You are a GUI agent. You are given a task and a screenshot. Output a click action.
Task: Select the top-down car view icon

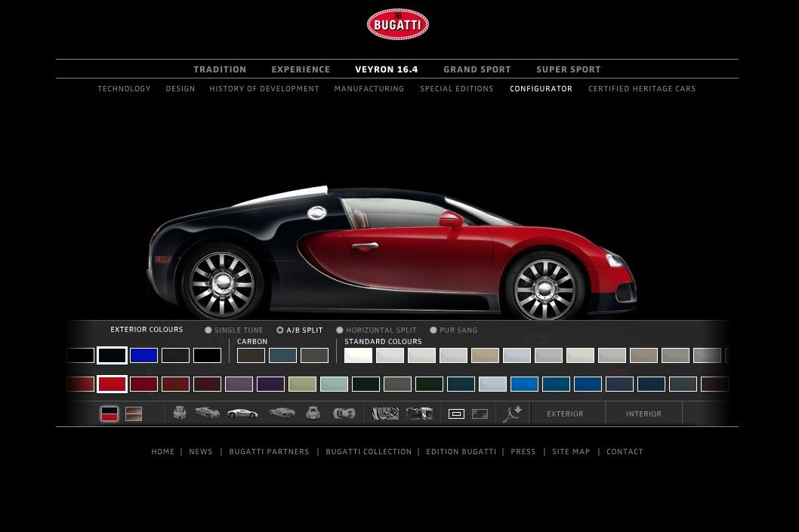coord(344,413)
